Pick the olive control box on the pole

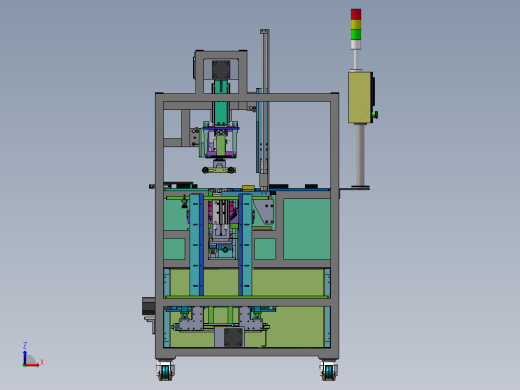point(360,97)
